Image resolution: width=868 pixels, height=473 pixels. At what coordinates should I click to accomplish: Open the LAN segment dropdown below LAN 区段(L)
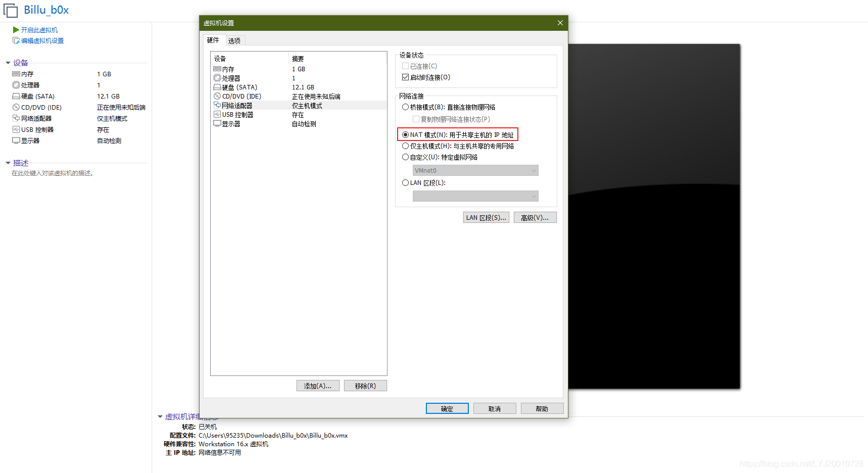coord(475,196)
